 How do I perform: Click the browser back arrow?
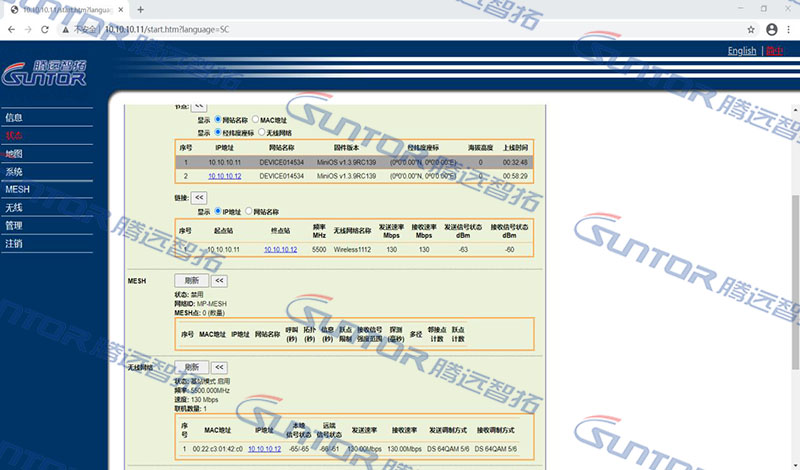(12, 30)
